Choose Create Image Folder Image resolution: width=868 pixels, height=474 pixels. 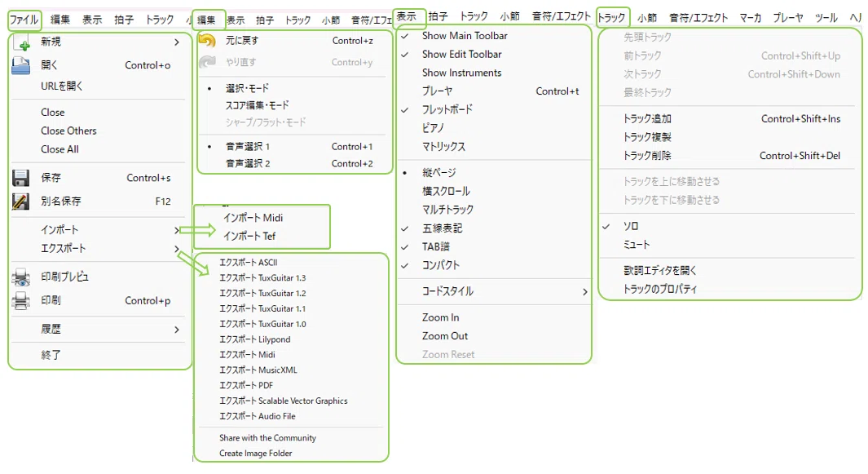pyautogui.click(x=255, y=454)
